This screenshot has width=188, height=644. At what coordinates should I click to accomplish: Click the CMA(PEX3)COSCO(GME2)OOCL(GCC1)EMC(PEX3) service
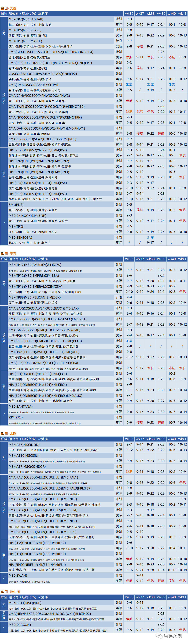pyautogui.click(x=45, y=341)
